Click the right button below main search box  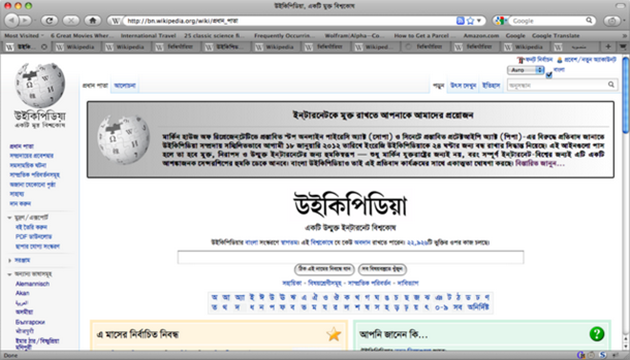pos(382,269)
